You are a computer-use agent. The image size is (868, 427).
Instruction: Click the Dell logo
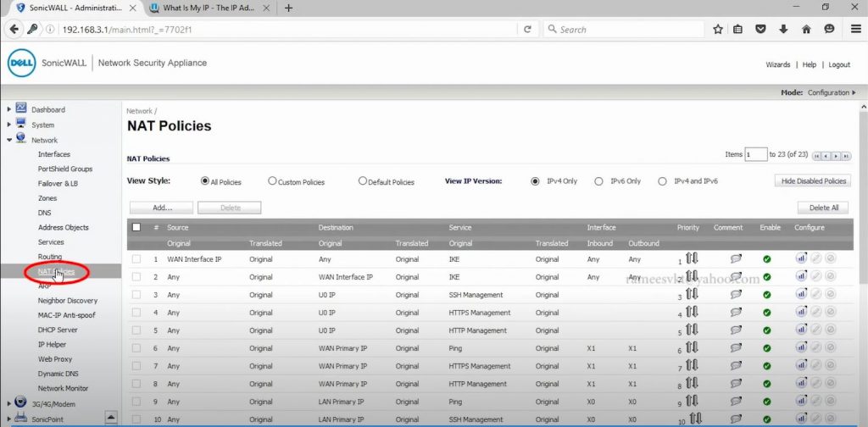21,63
